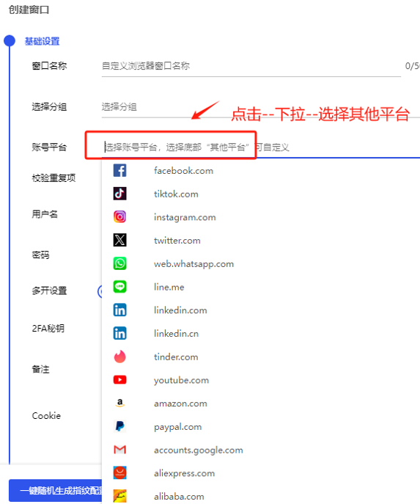Image resolution: width=420 pixels, height=504 pixels.
Task: Choose accounts.google.com entry
Action: tap(198, 450)
